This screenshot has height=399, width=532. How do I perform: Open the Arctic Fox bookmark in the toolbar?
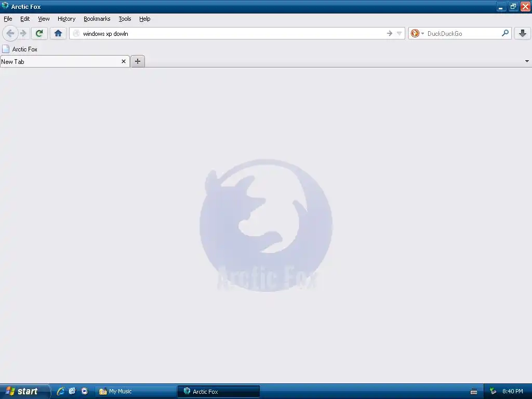20,49
